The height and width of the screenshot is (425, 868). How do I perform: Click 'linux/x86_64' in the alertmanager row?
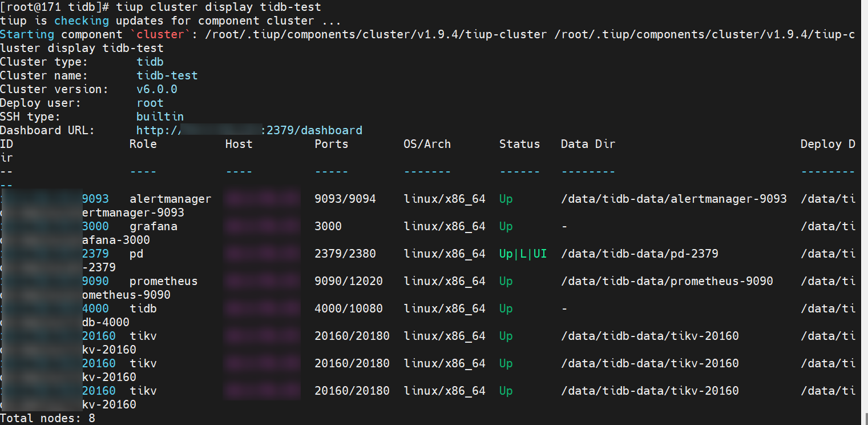tap(445, 199)
